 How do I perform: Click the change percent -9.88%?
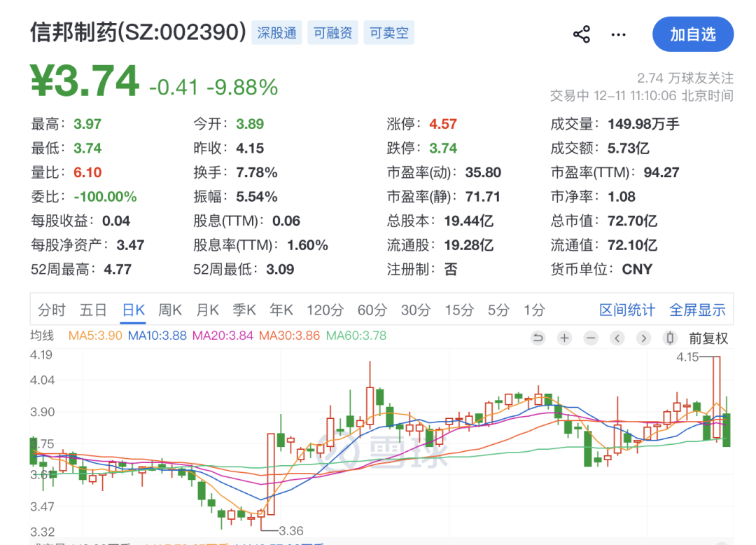(242, 88)
